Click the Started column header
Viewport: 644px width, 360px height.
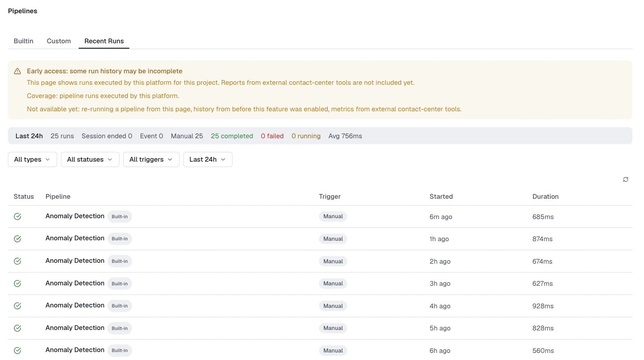point(441,197)
